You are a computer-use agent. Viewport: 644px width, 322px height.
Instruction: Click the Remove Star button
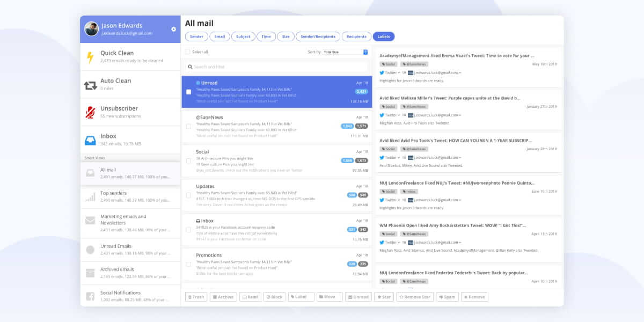(x=415, y=297)
